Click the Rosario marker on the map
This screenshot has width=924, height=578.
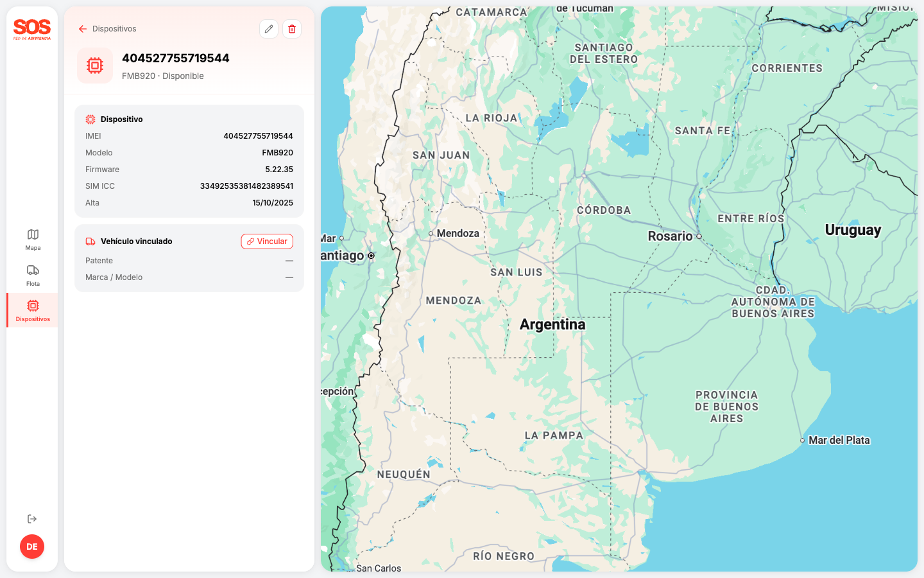pos(698,236)
